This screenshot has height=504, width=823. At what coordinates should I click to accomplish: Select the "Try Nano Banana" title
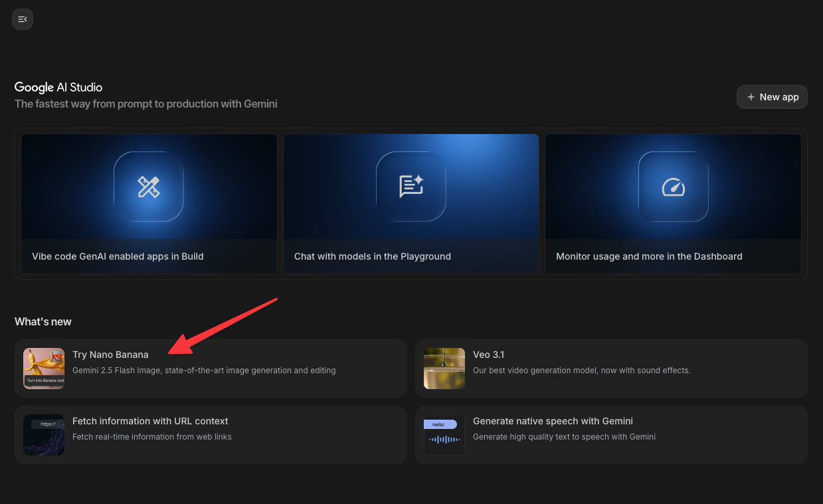click(110, 355)
